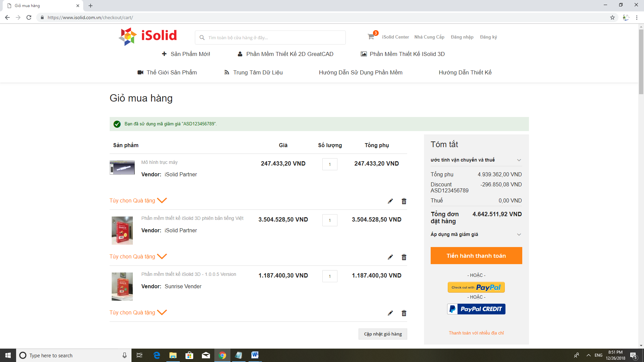Click the Chrome profile avatar icon
The height and width of the screenshot is (362, 644).
626,17
